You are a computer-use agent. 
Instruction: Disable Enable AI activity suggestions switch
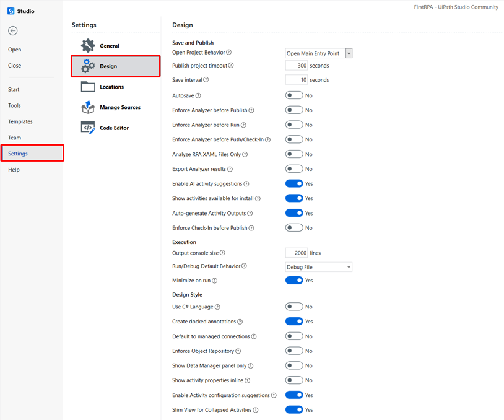point(294,183)
